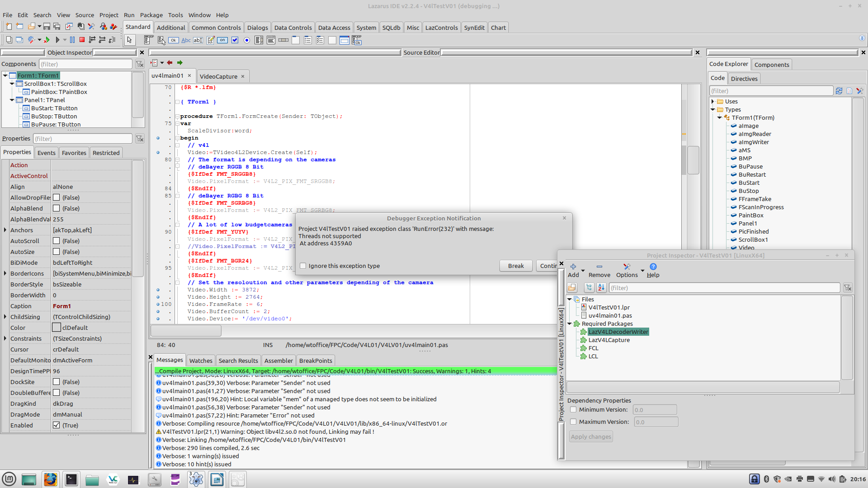Toggle the AutoSize property checkbox
This screenshot has width=868, height=488.
57,252
